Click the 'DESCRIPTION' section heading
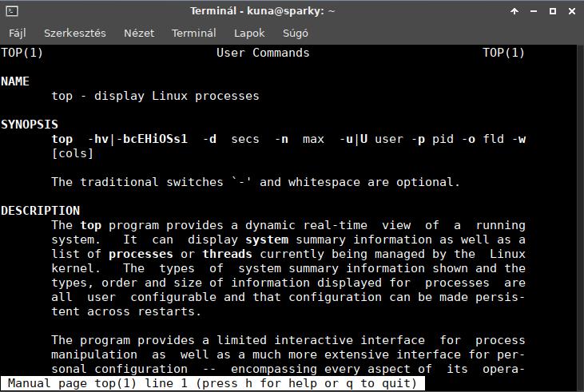This screenshot has width=584, height=392. point(40,211)
